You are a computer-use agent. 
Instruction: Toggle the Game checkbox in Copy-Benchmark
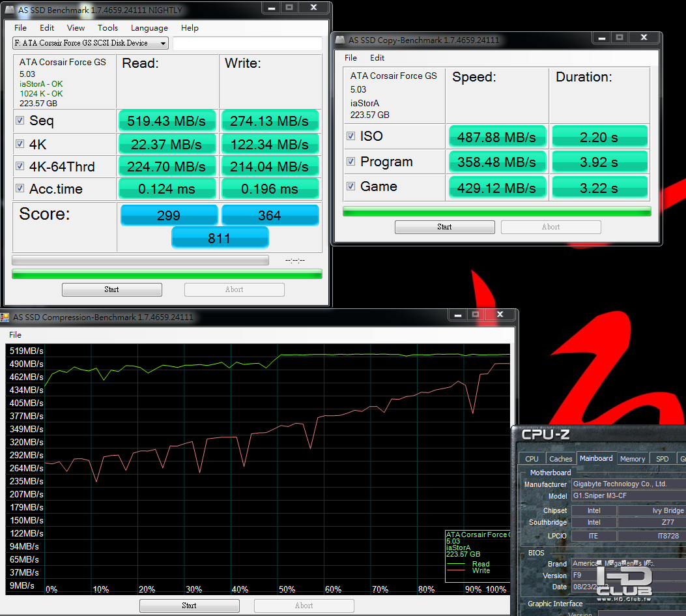click(x=350, y=186)
